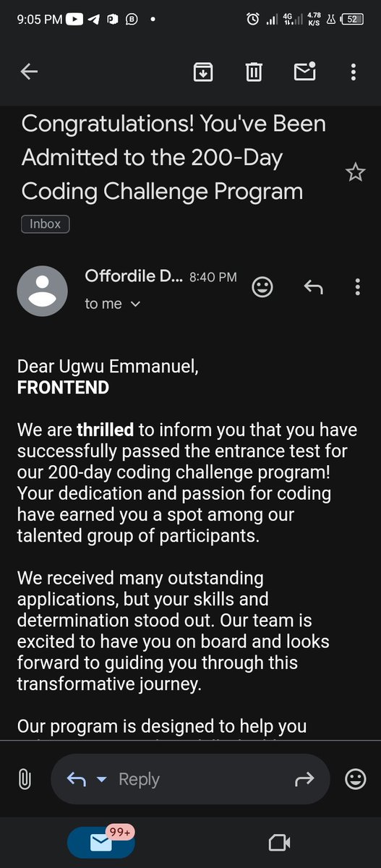Screen dimensions: 381x868
Task: Open emoji picker at bottom right
Action: (x=355, y=779)
